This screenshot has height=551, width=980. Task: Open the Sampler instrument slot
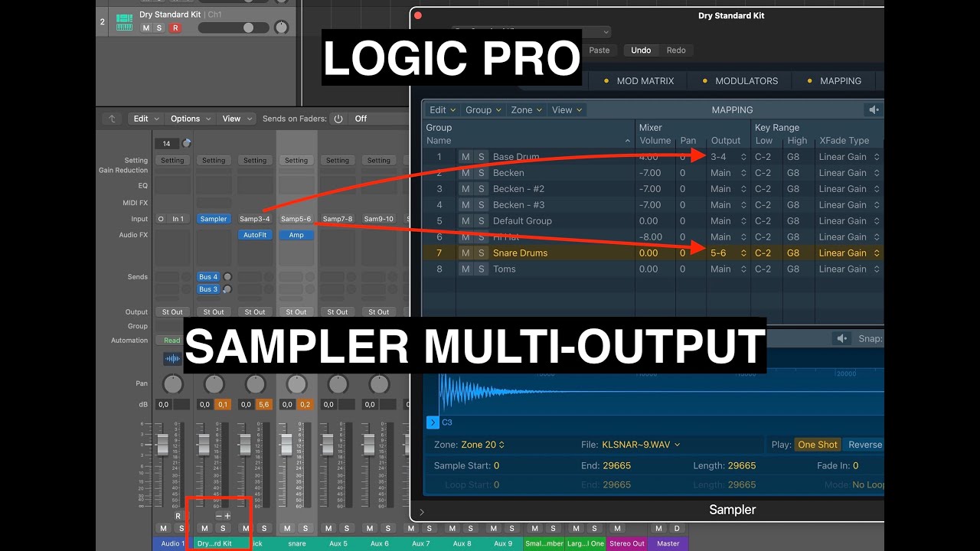coord(214,219)
